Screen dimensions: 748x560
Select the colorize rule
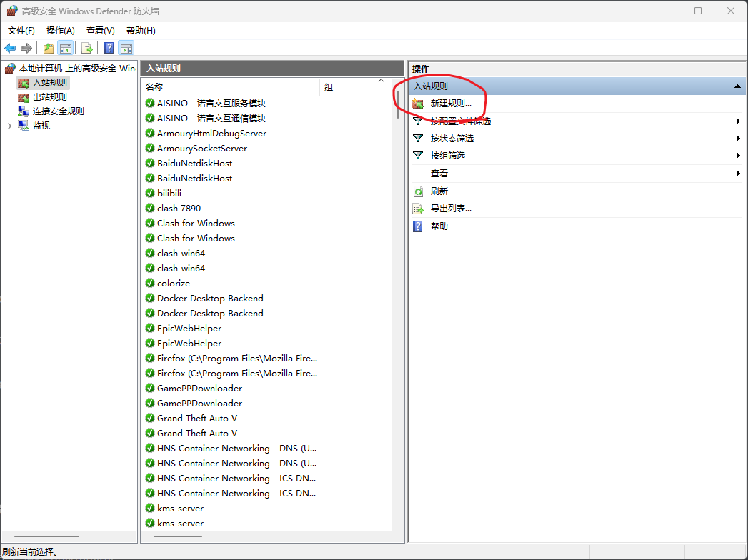(x=174, y=283)
